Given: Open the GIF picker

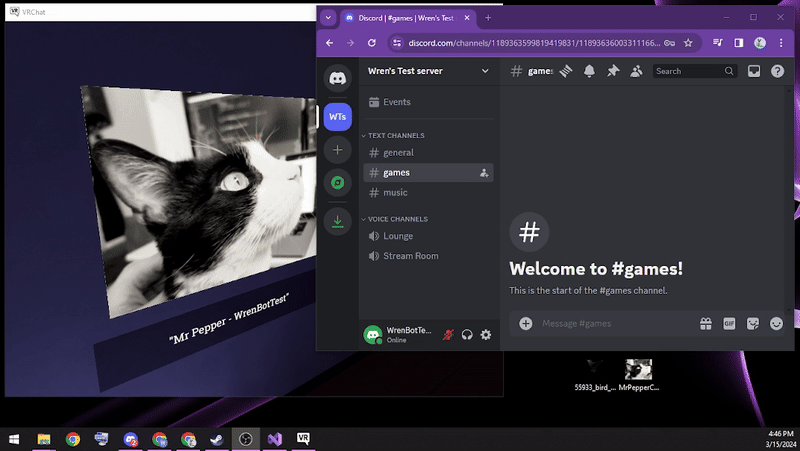Looking at the screenshot, I should click(729, 323).
